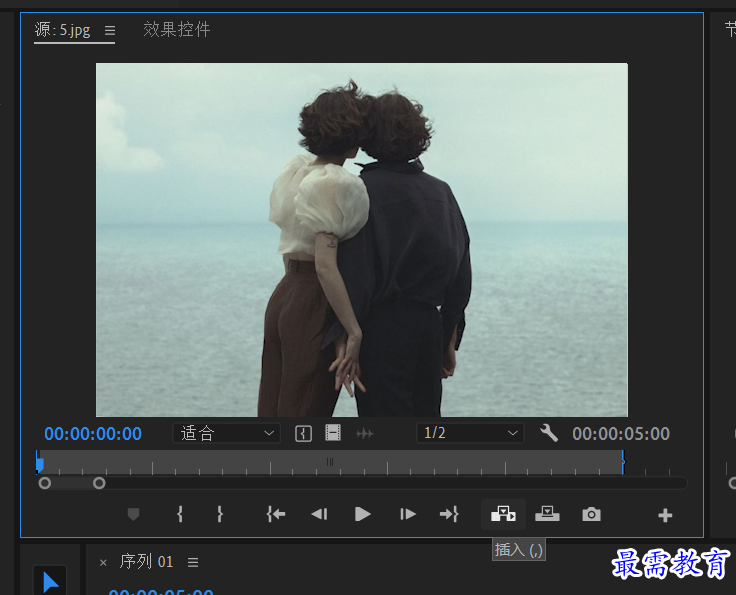Switch to the 效果控件 tab
The width and height of the screenshot is (736, 595).
(x=176, y=29)
